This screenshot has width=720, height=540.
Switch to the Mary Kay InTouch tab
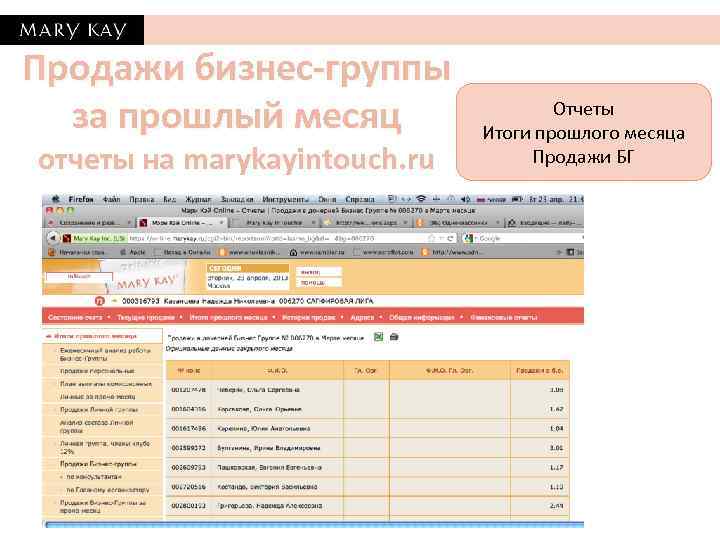point(274,223)
